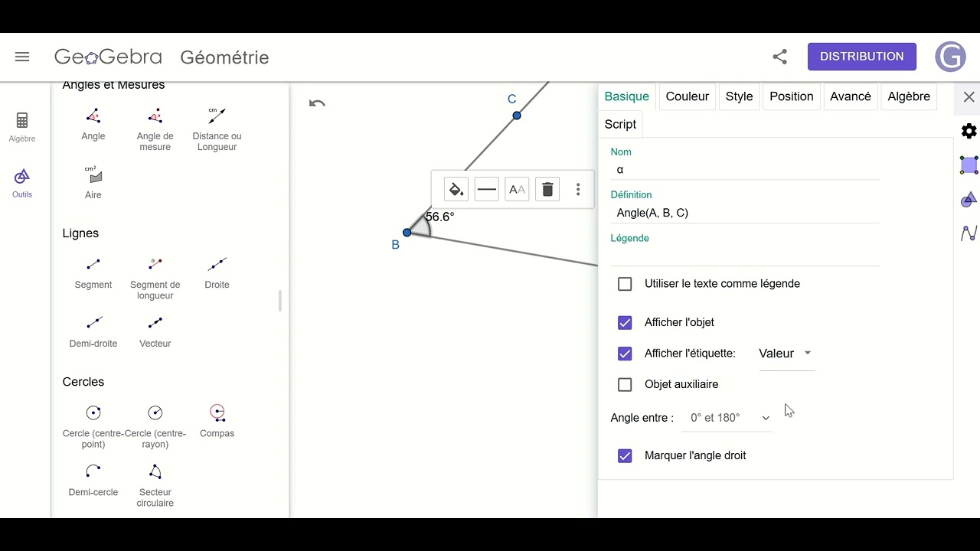
Task: Select the Angle tool
Action: [93, 124]
